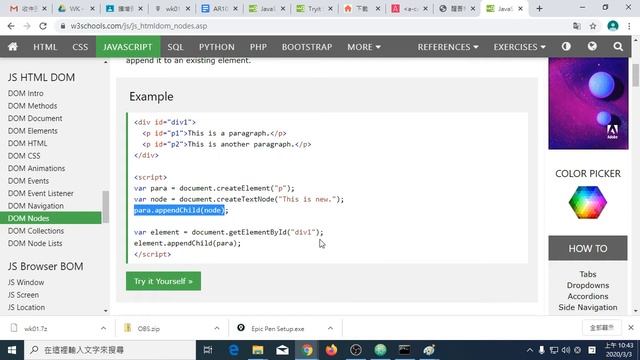Click the page vertical scrollbar thumb
This screenshot has height=360, width=640.
[x=636, y=75]
